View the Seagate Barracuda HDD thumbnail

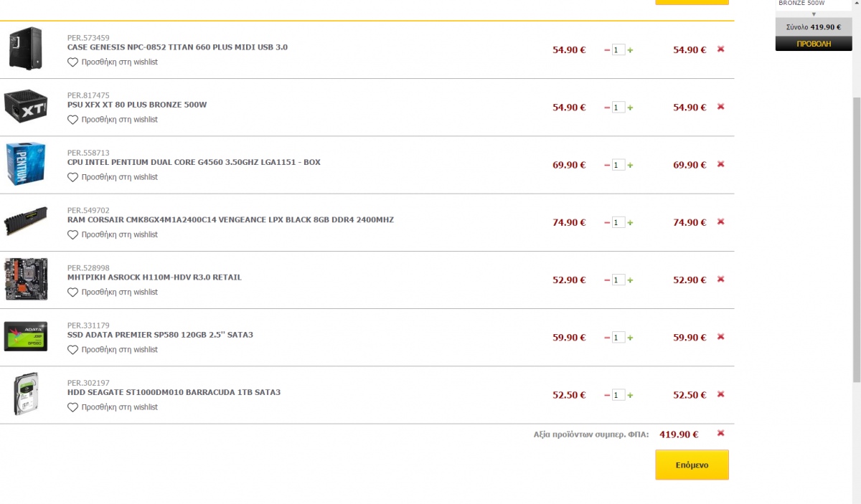(26, 394)
